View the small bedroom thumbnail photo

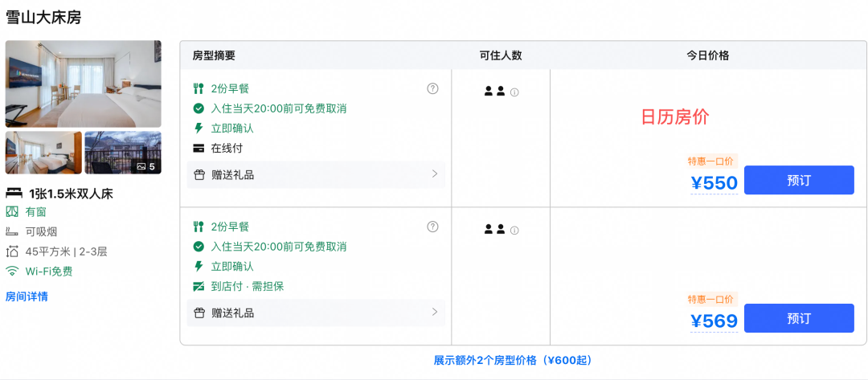click(x=43, y=153)
